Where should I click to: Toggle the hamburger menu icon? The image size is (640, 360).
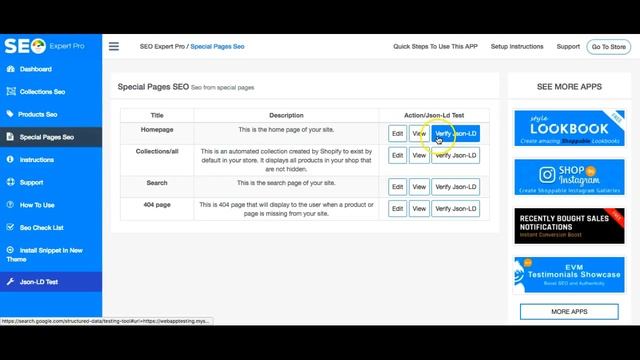tap(114, 47)
